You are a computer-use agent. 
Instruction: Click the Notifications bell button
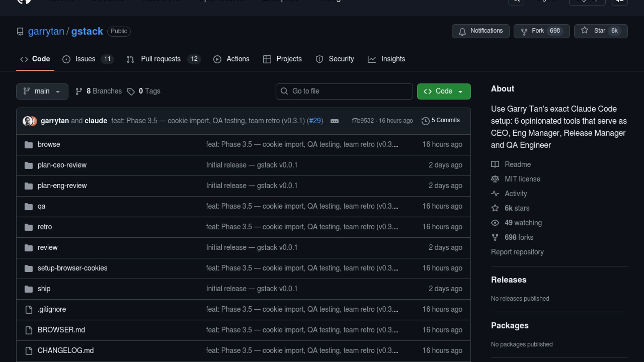coord(480,31)
